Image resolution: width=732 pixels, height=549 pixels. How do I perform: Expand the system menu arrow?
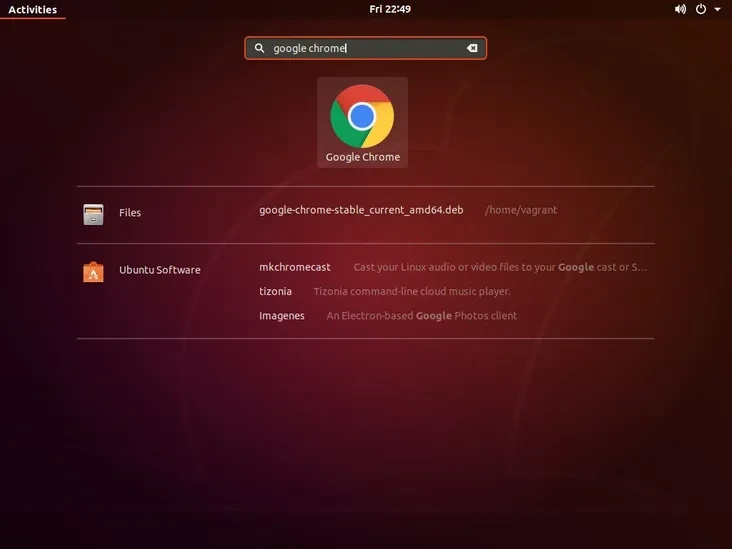coord(717,9)
